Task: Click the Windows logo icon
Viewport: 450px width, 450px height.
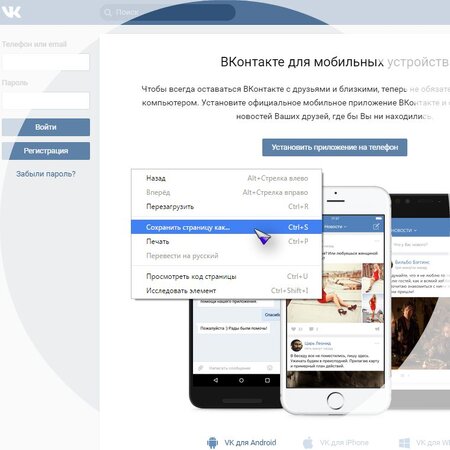Action: 404,443
